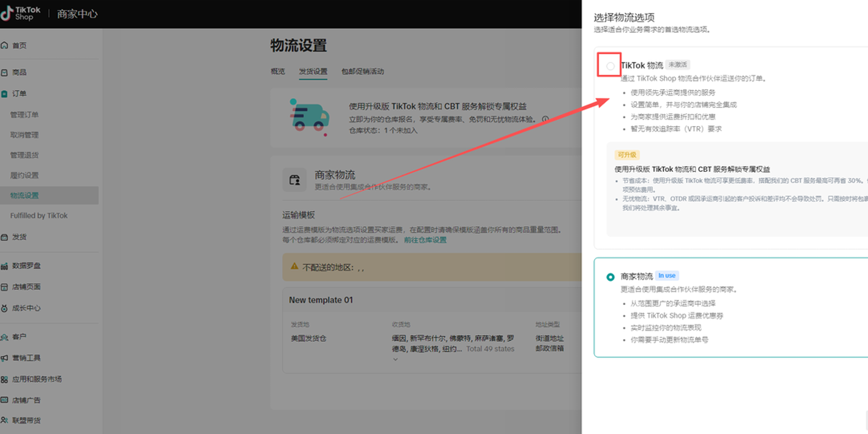Open the 发货设置 tab
The image size is (868, 434).
pyautogui.click(x=314, y=71)
